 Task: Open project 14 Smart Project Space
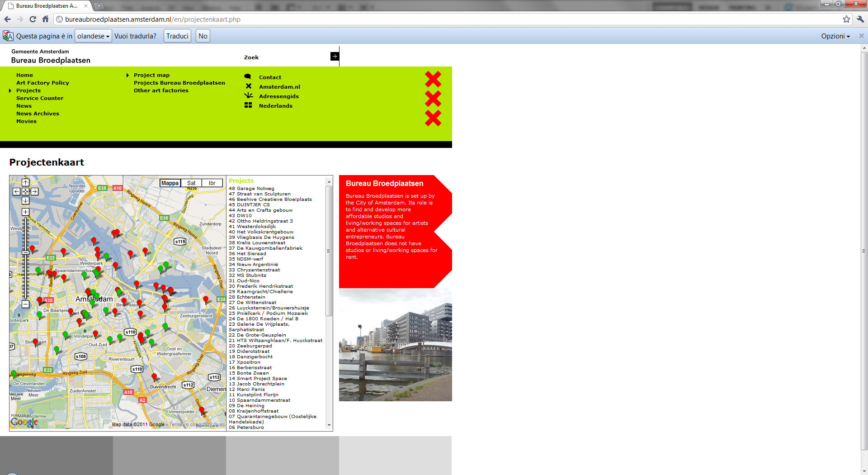pyautogui.click(x=258, y=379)
